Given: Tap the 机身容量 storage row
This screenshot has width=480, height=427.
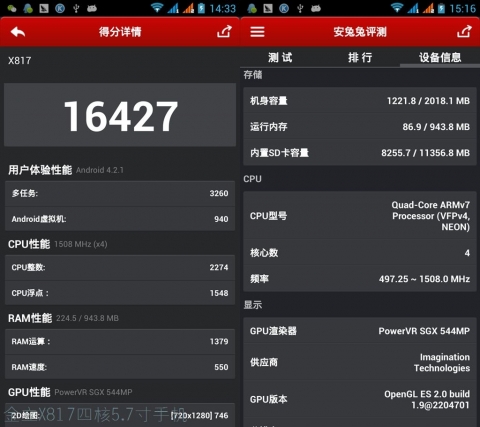Looking at the screenshot, I should tap(360, 101).
